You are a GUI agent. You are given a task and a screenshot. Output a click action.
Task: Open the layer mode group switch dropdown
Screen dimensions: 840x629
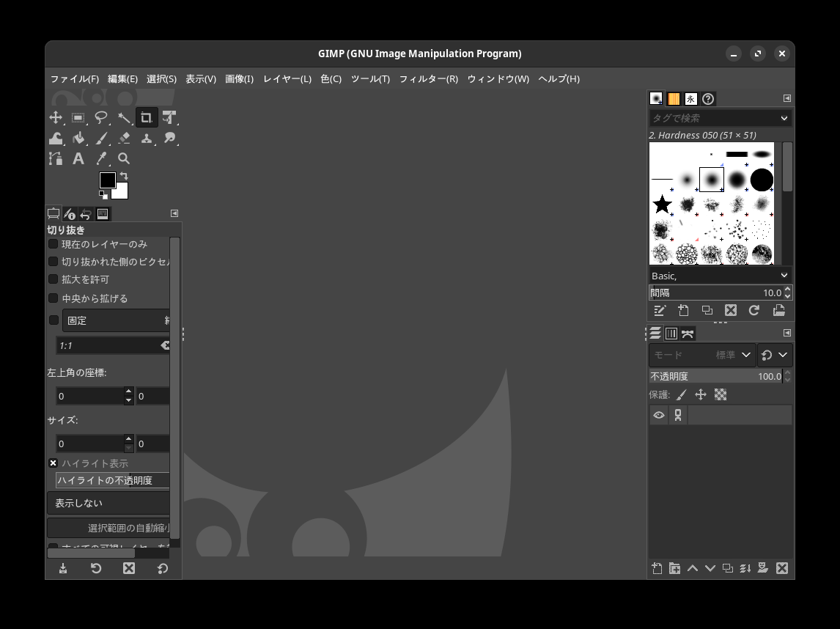(775, 355)
